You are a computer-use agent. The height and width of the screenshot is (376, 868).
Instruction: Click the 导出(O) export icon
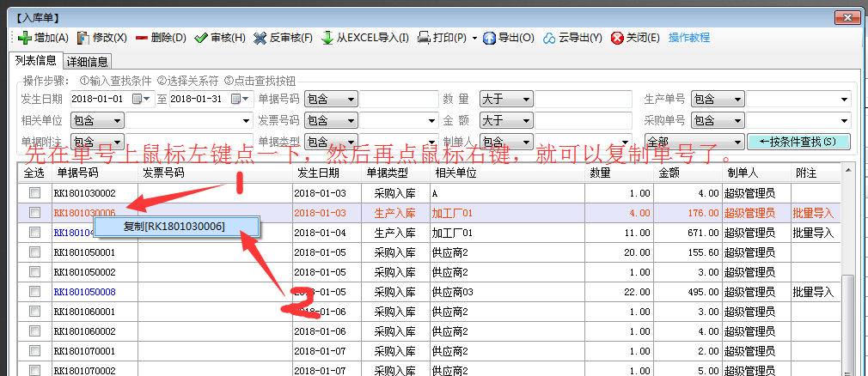[490, 38]
